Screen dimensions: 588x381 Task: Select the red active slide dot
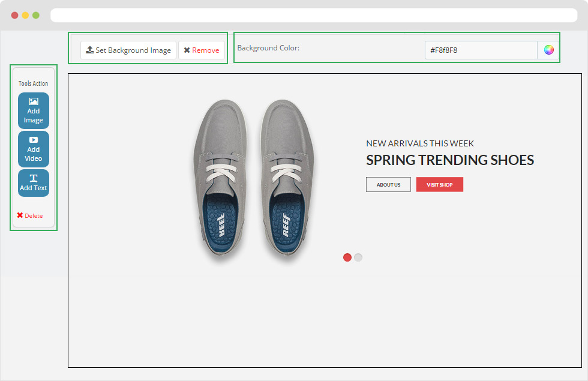[x=347, y=257]
